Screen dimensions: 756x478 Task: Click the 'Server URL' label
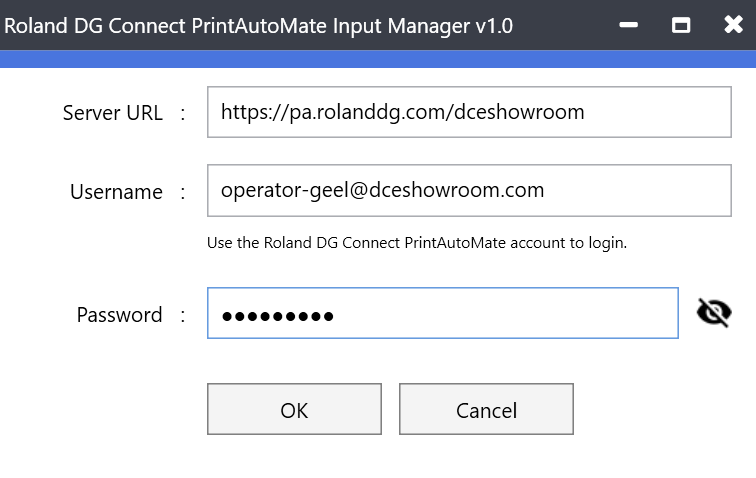(113, 113)
